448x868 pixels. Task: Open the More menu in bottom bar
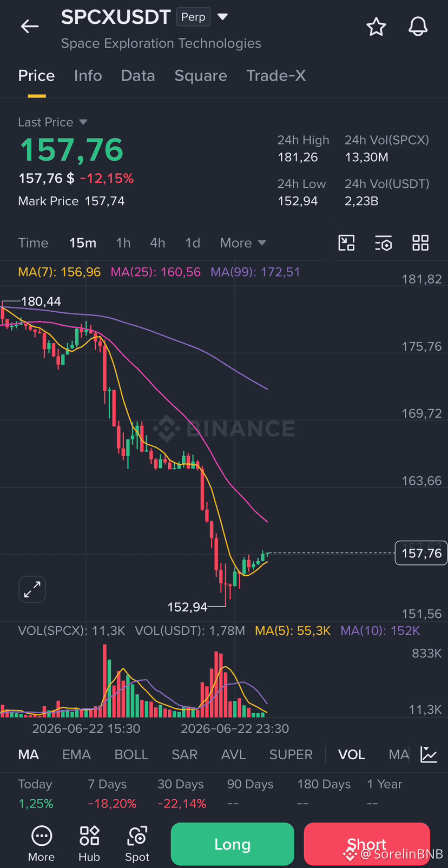pos(42,844)
